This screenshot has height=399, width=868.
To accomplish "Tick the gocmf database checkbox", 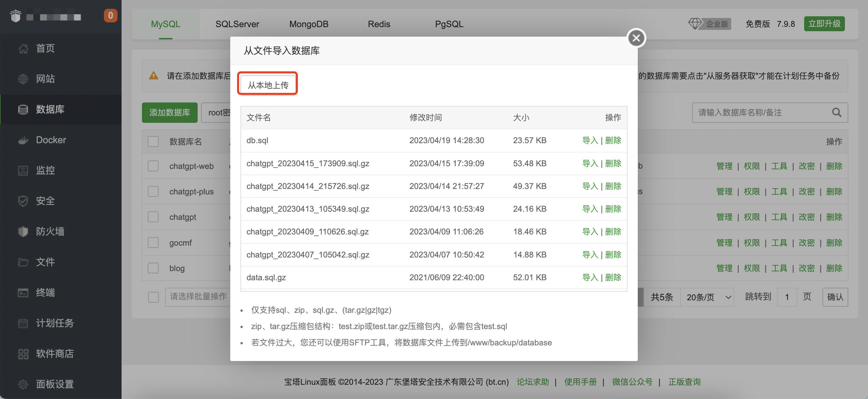I will tap(153, 243).
